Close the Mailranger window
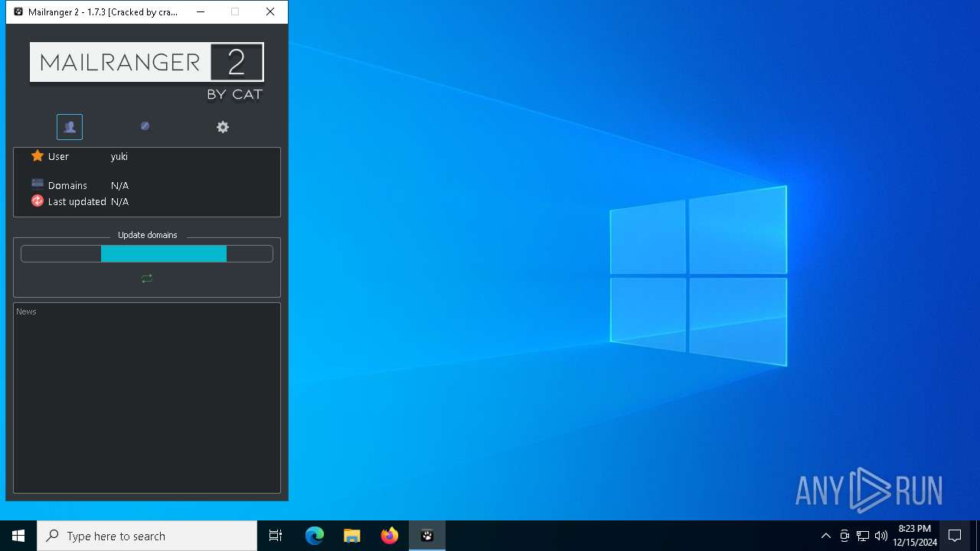980x551 pixels. (x=270, y=12)
